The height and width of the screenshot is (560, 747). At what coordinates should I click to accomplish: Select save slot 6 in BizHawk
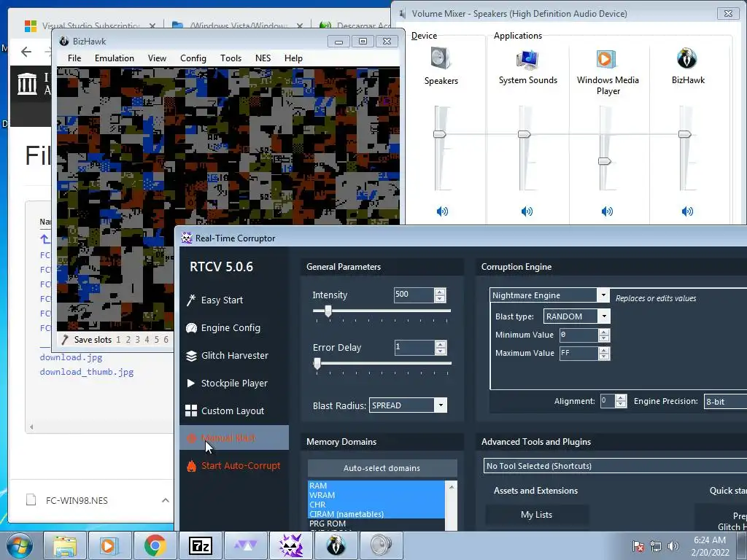[x=166, y=340]
